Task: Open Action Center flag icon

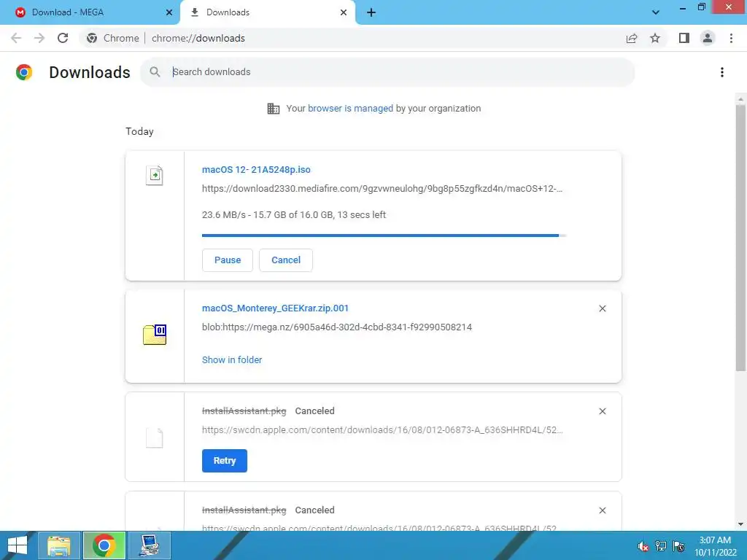Action: (678, 546)
